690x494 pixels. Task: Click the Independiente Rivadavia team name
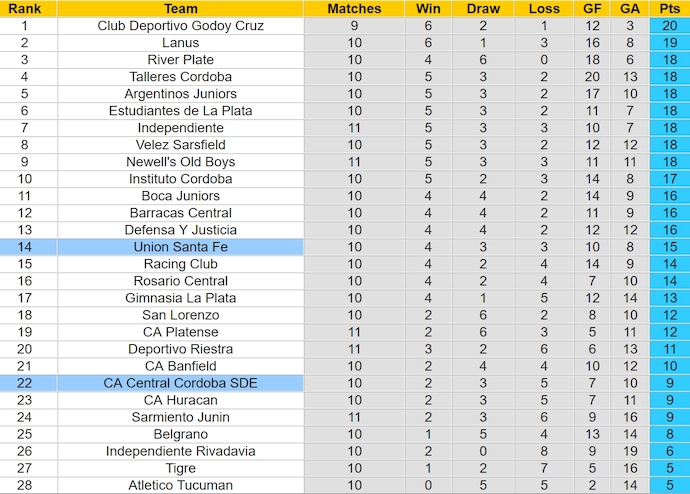pyautogui.click(x=180, y=451)
